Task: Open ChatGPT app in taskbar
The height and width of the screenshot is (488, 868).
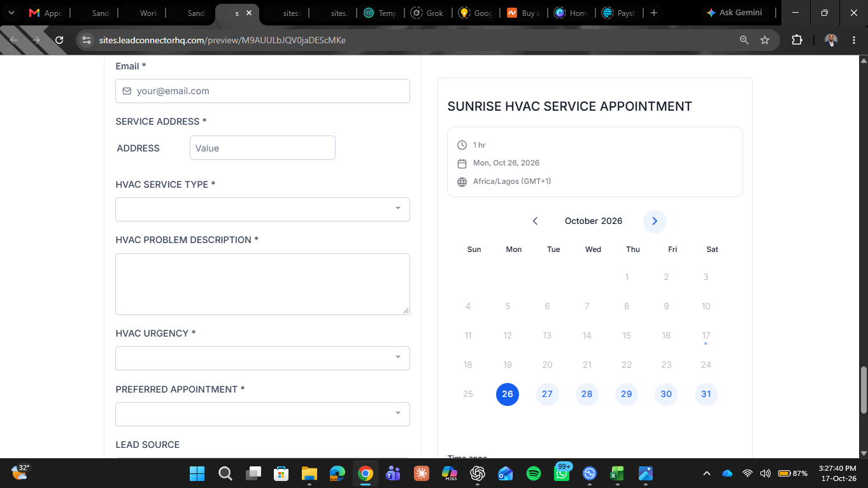Action: (478, 473)
